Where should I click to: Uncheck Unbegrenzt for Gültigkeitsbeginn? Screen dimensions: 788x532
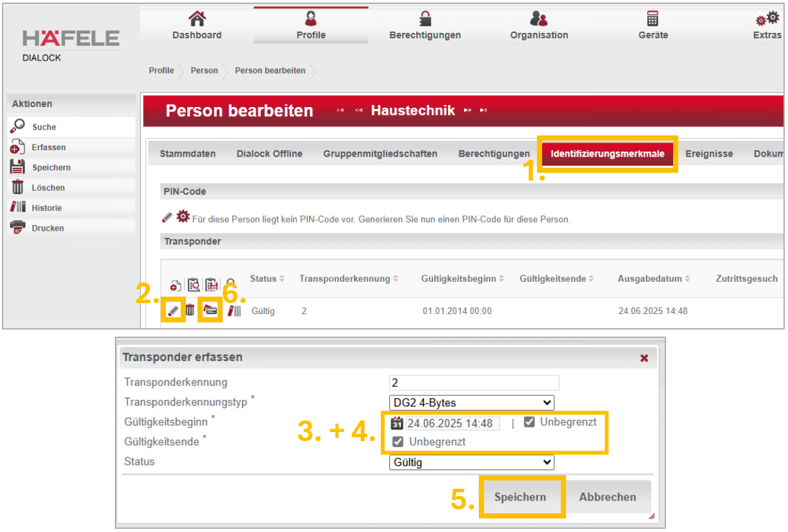(529, 422)
